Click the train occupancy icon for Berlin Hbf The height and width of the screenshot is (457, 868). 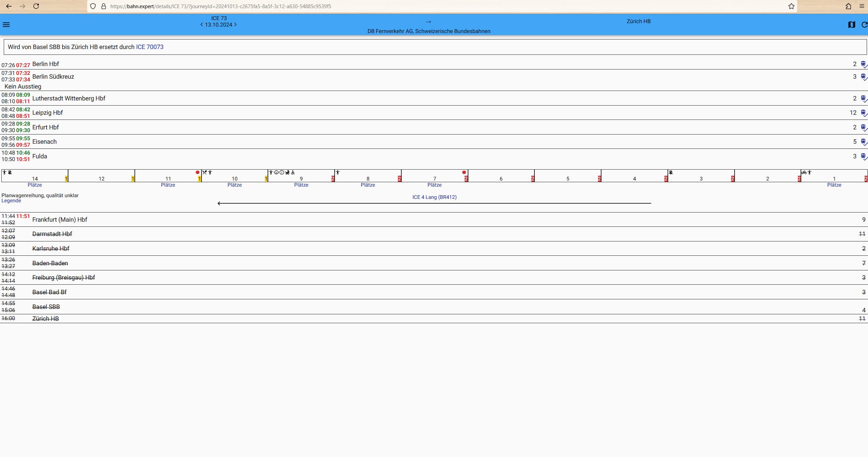pos(864,64)
